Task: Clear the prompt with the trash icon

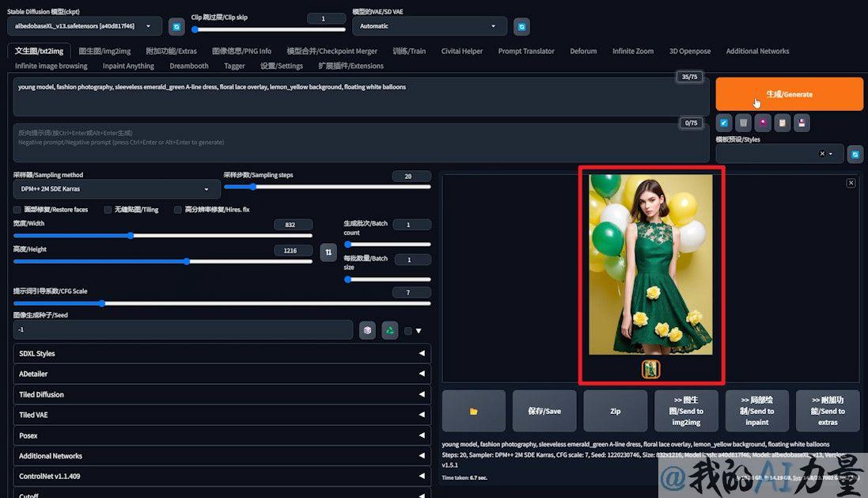Action: (x=744, y=123)
